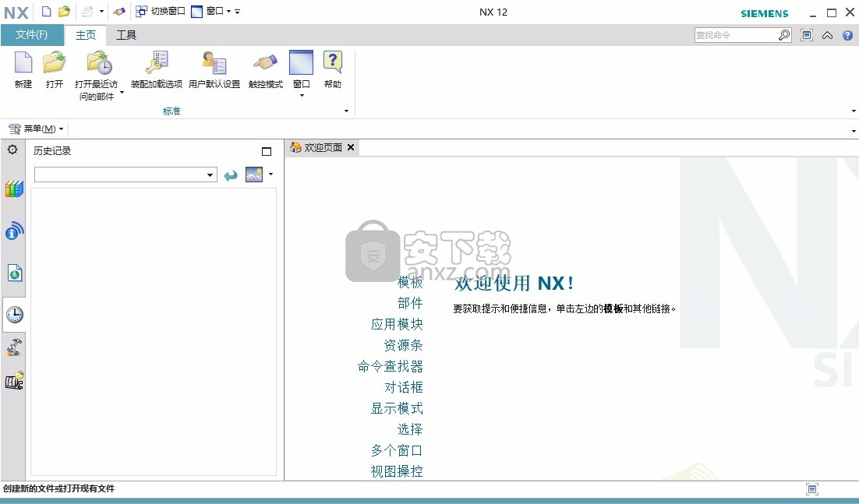The width and height of the screenshot is (859, 504).
Task: Maximize the 历史记录 panel
Action: (267, 152)
